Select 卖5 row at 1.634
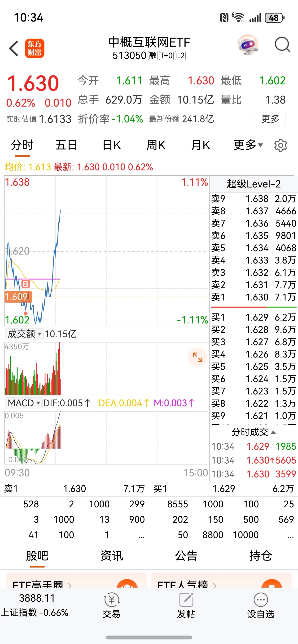The height and width of the screenshot is (644, 298). click(x=254, y=248)
